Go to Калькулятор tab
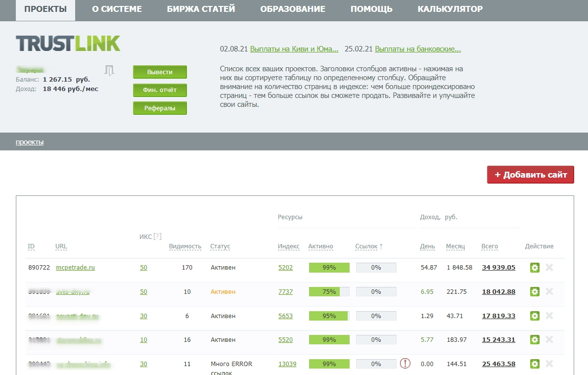Screen dimensions: 588x375 (450, 9)
